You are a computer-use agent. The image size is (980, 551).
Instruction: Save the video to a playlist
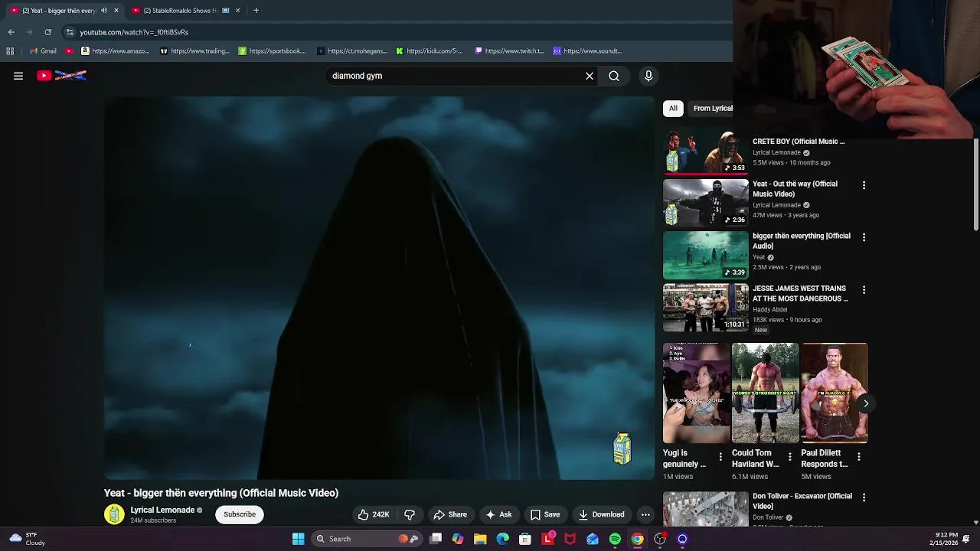tap(545, 514)
